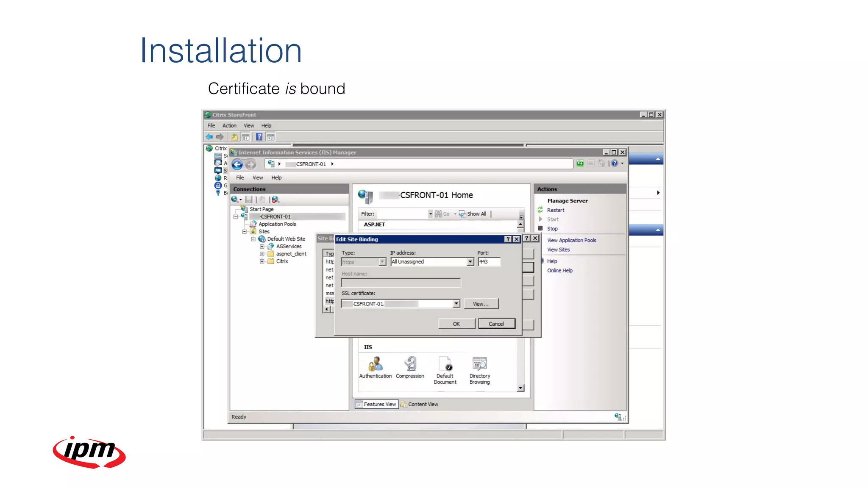Click the Host name text field

401,283
